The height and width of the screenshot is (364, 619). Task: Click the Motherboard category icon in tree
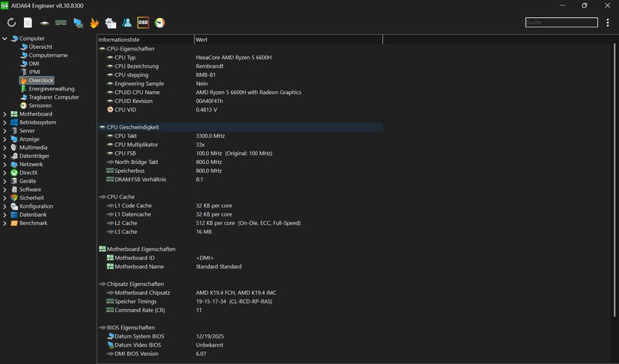pyautogui.click(x=14, y=114)
